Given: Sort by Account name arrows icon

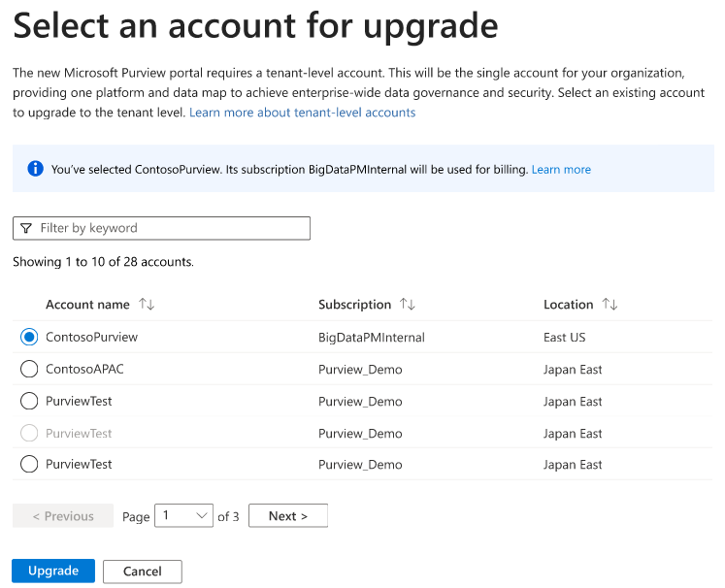Looking at the screenshot, I should [x=147, y=304].
